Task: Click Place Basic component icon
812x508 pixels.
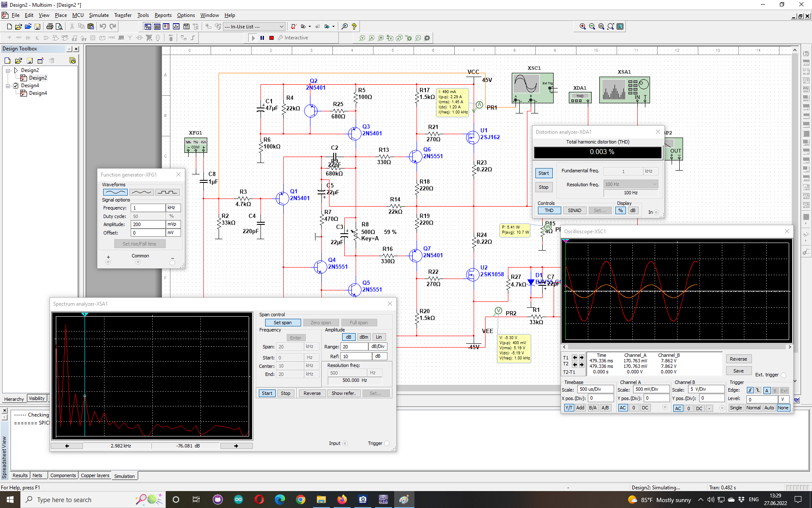Action: click(19, 38)
